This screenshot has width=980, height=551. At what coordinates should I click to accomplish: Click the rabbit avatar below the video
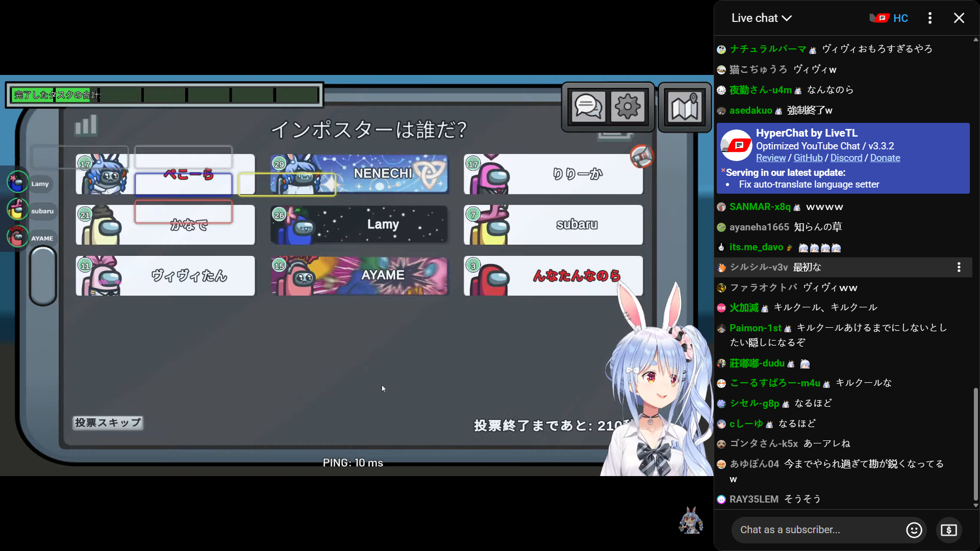click(x=691, y=520)
